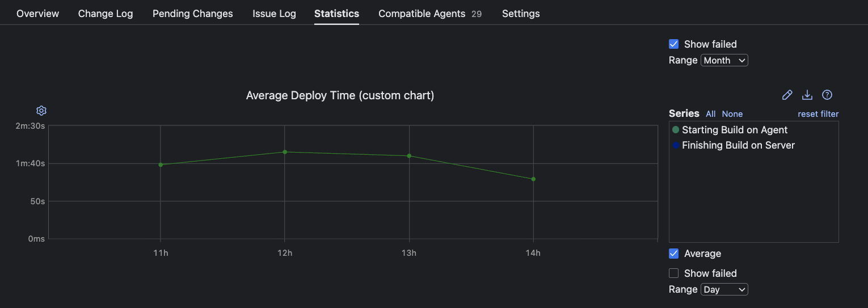This screenshot has height=308, width=868.
Task: Open the Range dropdown set to Day
Action: coord(724,289)
